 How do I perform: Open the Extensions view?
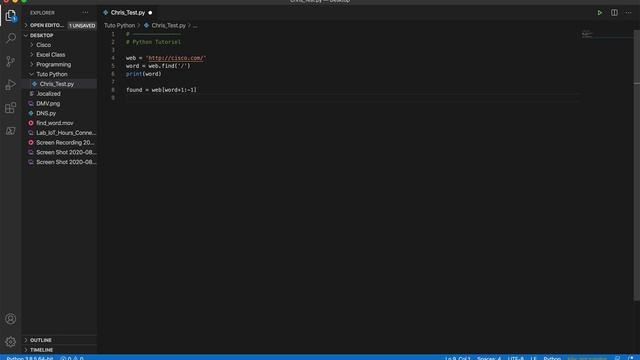[x=11, y=108]
